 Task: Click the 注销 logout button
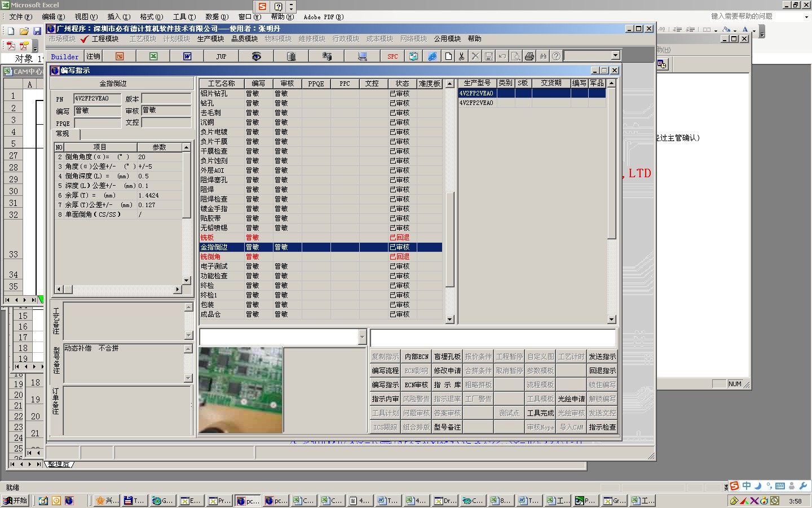(x=93, y=56)
